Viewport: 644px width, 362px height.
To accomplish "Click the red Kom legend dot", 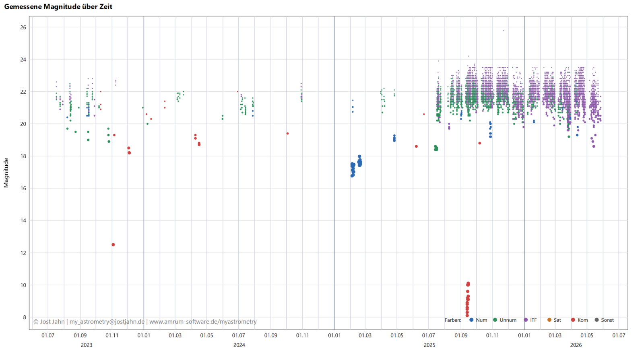I will pyautogui.click(x=573, y=320).
